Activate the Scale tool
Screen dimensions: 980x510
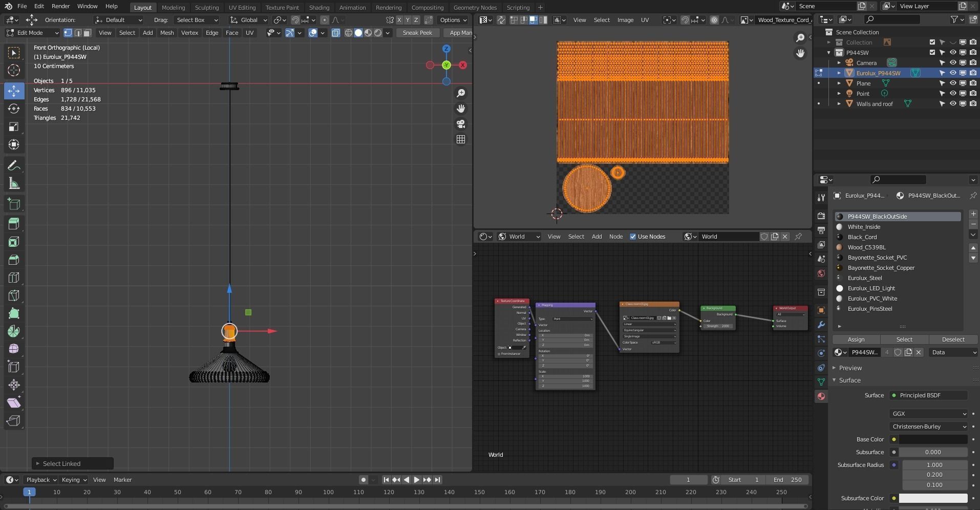point(14,126)
